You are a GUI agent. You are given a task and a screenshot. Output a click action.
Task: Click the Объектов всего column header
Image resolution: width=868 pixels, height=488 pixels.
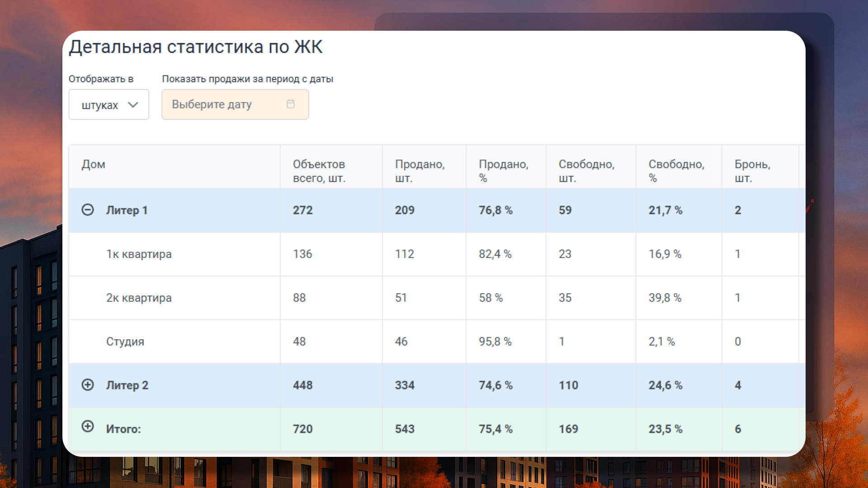tap(319, 171)
